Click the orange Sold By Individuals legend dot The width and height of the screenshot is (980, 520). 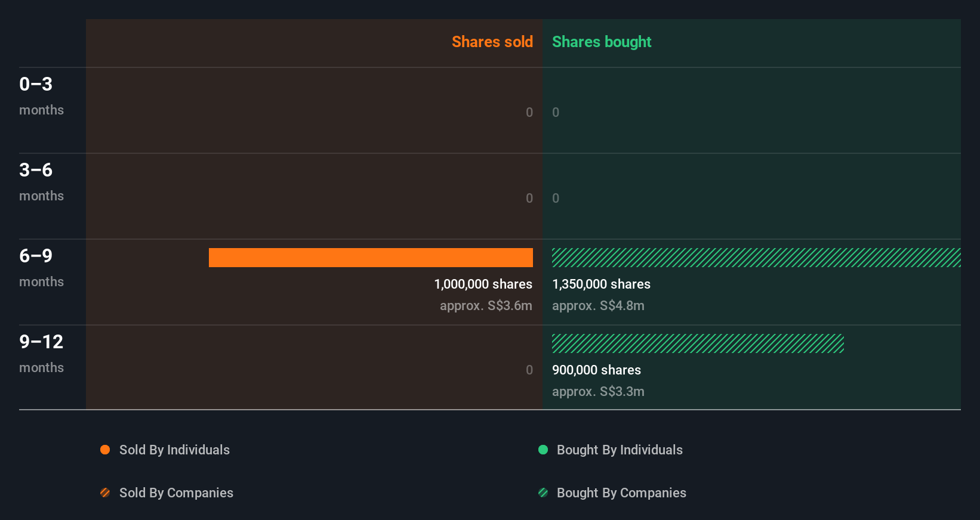point(105,450)
